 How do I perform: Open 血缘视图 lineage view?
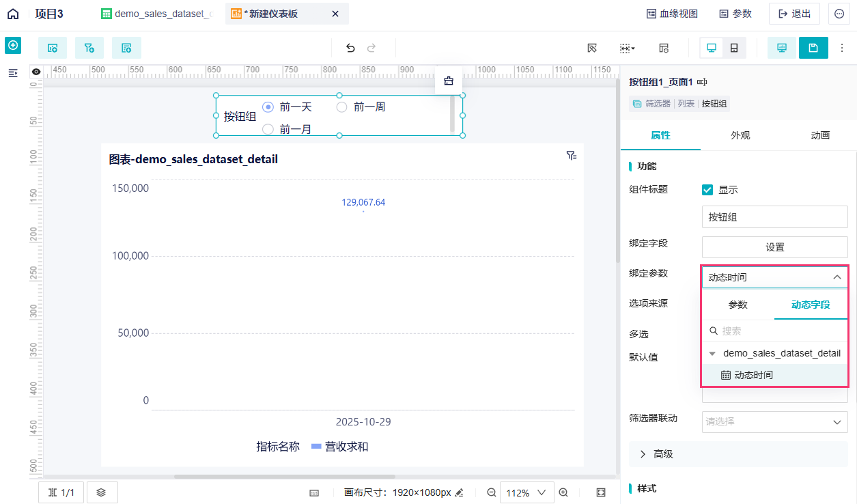pyautogui.click(x=672, y=14)
